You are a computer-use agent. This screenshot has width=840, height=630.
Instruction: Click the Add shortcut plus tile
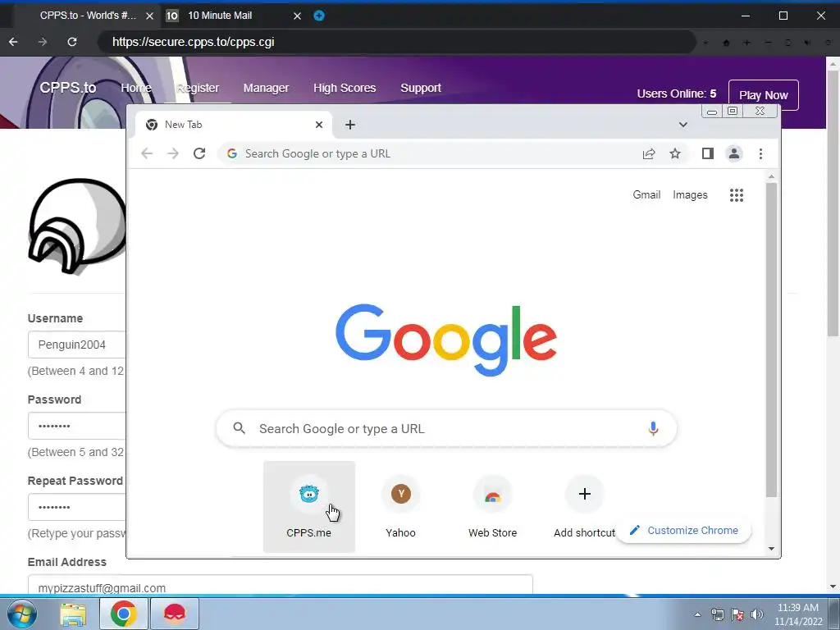584,506
